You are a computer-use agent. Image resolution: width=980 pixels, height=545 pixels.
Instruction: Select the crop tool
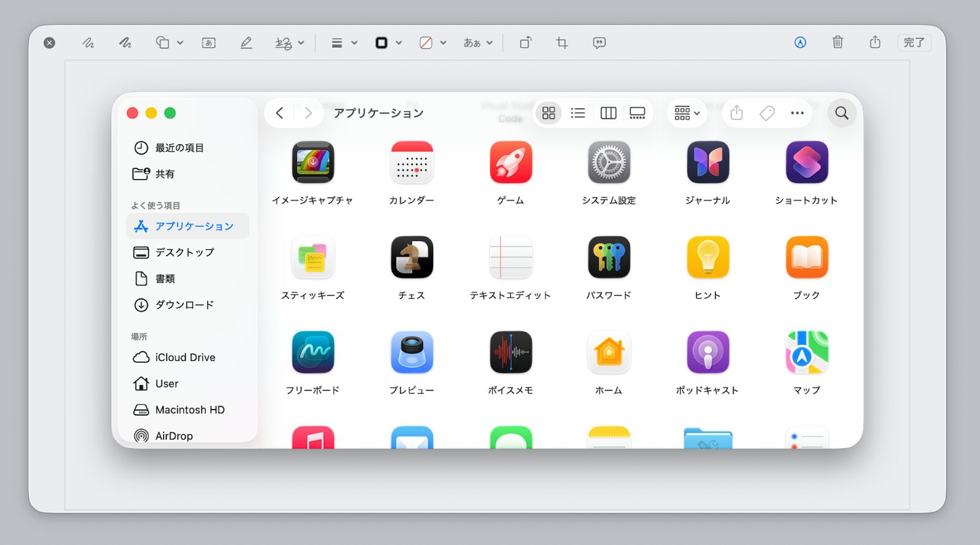point(562,43)
